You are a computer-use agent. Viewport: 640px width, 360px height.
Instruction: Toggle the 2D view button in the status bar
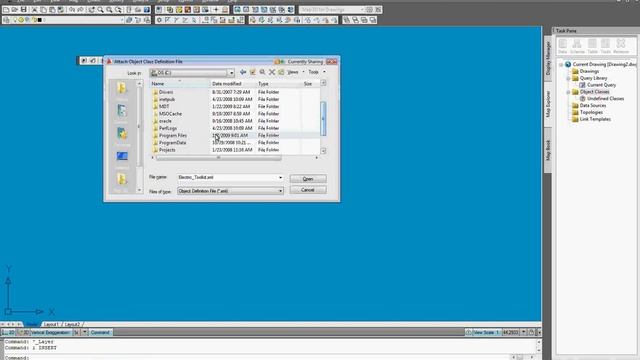9,333
